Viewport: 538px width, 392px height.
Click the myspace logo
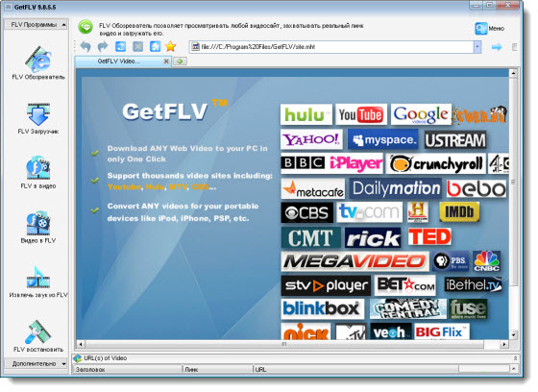pos(383,139)
